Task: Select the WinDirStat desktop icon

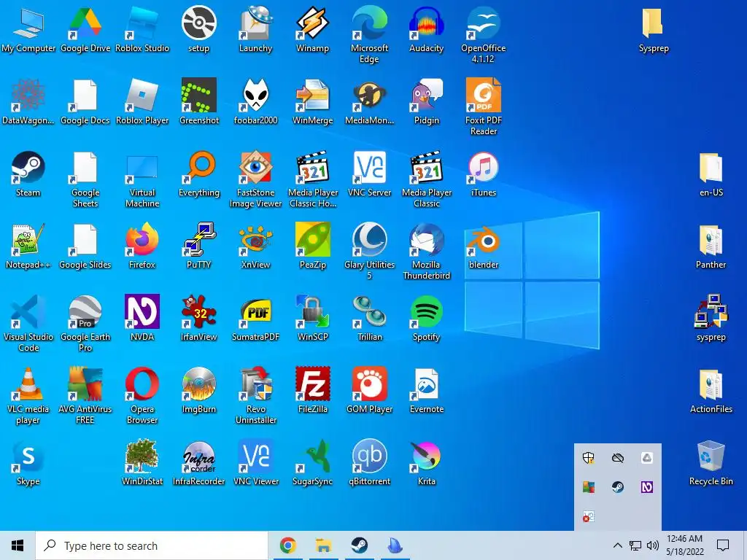Action: (x=142, y=463)
